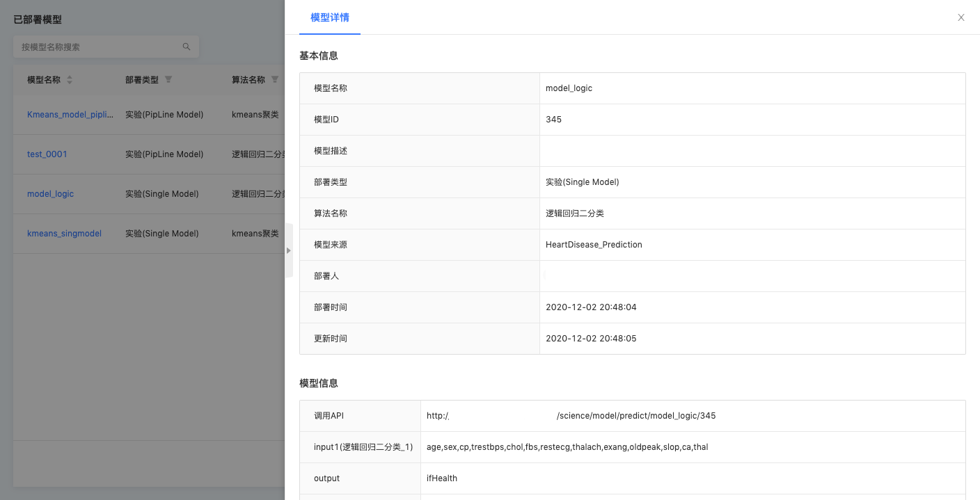
Task: Sort by 模型名称 column arrows
Action: pos(70,80)
